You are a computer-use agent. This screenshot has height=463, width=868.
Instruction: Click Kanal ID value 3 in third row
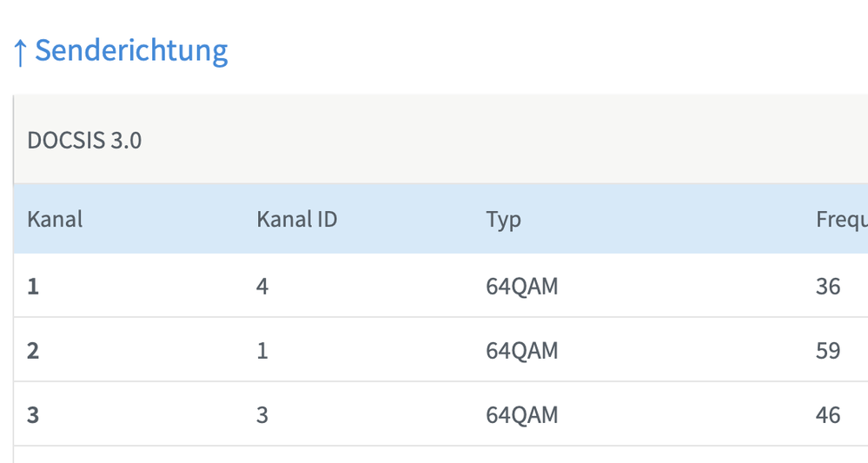point(262,414)
